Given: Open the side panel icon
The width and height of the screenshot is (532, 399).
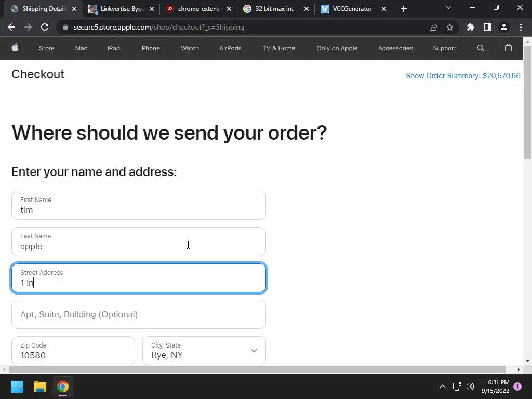Looking at the screenshot, I should click(487, 27).
